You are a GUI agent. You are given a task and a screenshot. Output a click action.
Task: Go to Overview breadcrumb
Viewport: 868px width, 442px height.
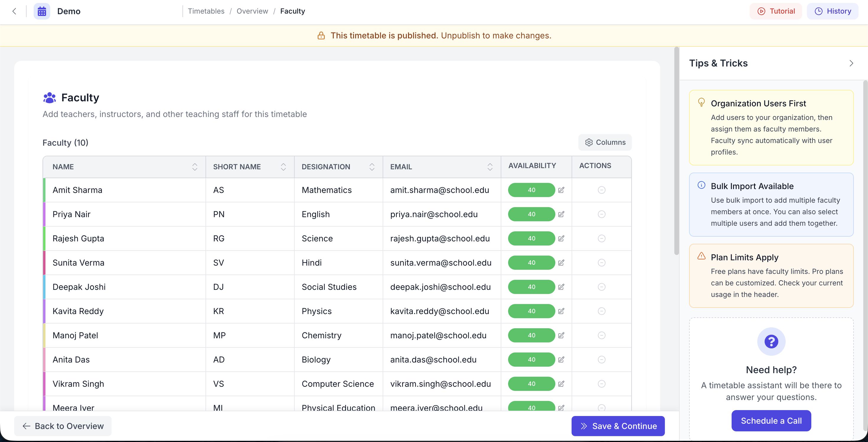point(252,11)
